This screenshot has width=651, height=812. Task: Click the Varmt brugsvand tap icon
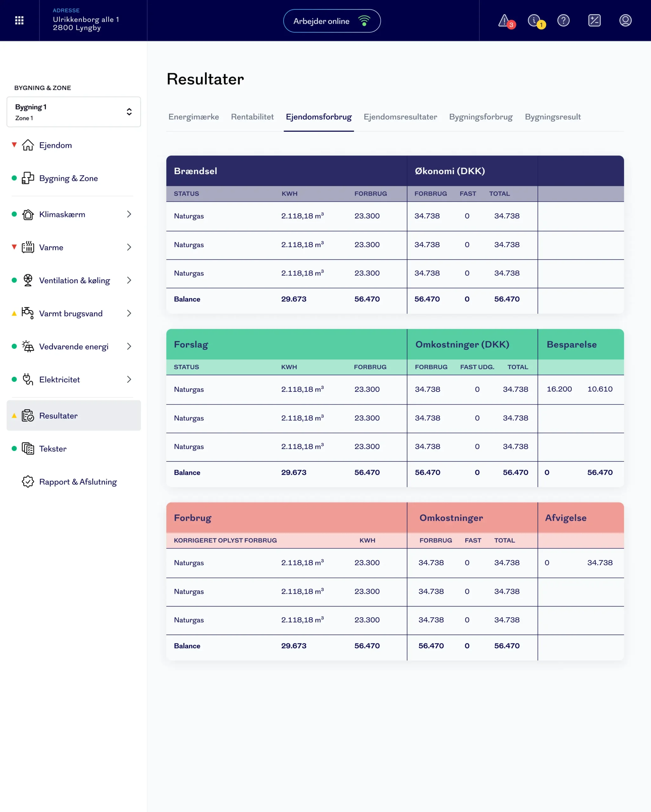tap(28, 313)
